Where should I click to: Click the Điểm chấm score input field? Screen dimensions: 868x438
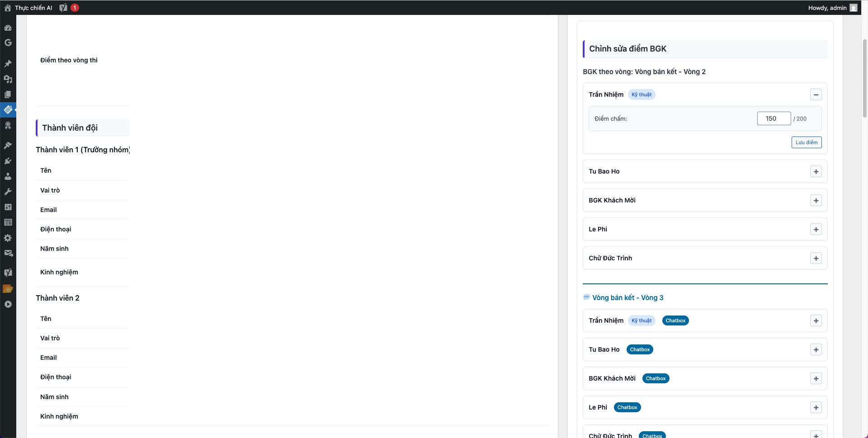point(774,118)
